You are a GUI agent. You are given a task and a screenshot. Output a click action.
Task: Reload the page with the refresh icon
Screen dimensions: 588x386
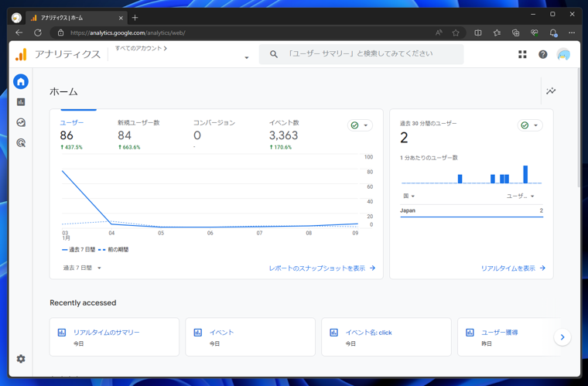[38, 32]
